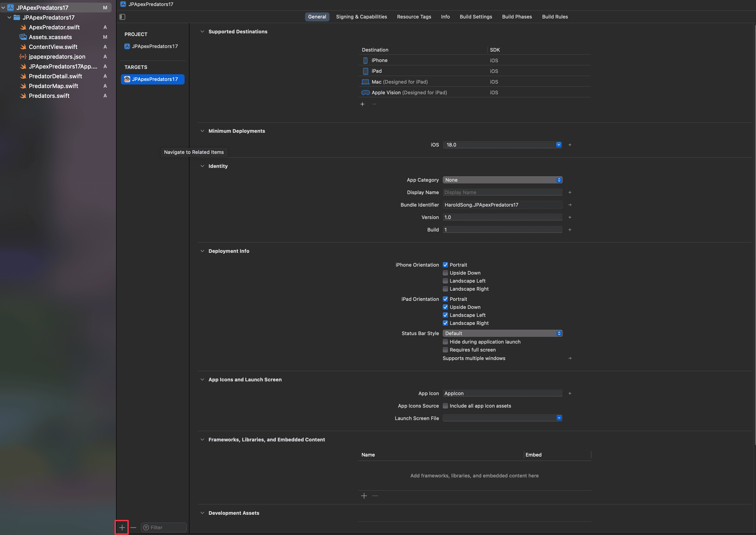Click the Display Name text field

pyautogui.click(x=502, y=192)
